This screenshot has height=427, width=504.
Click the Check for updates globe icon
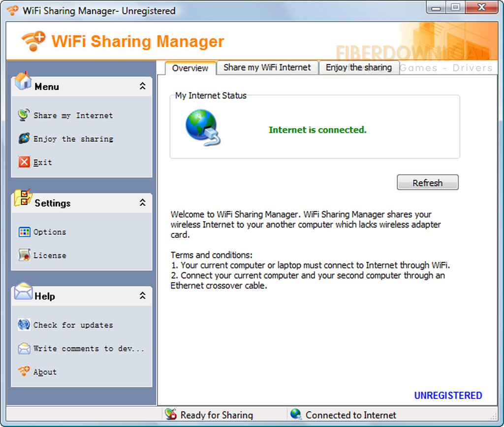[x=24, y=325]
